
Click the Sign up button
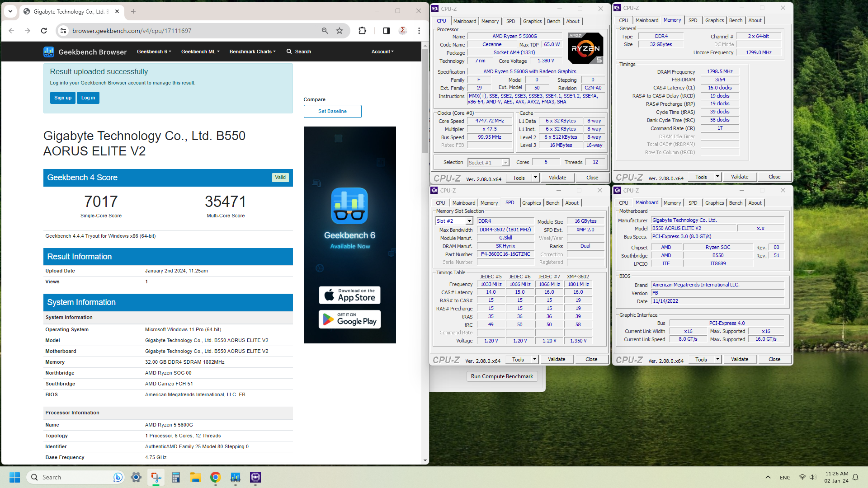coord(63,98)
